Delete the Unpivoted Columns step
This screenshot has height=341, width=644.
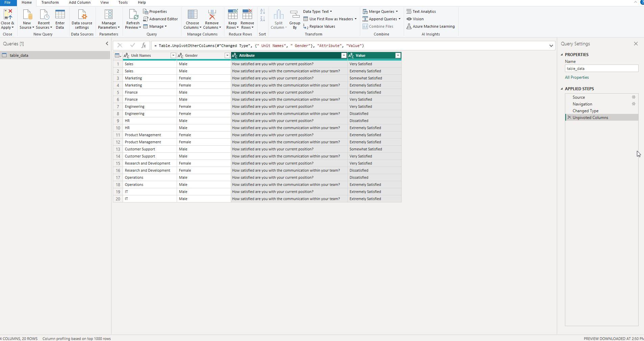pyautogui.click(x=569, y=118)
